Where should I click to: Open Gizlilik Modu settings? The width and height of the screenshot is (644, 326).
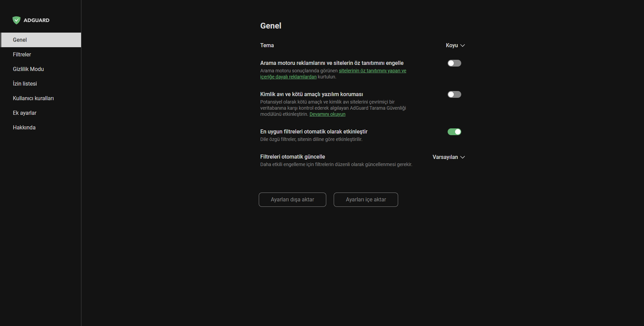(41, 69)
